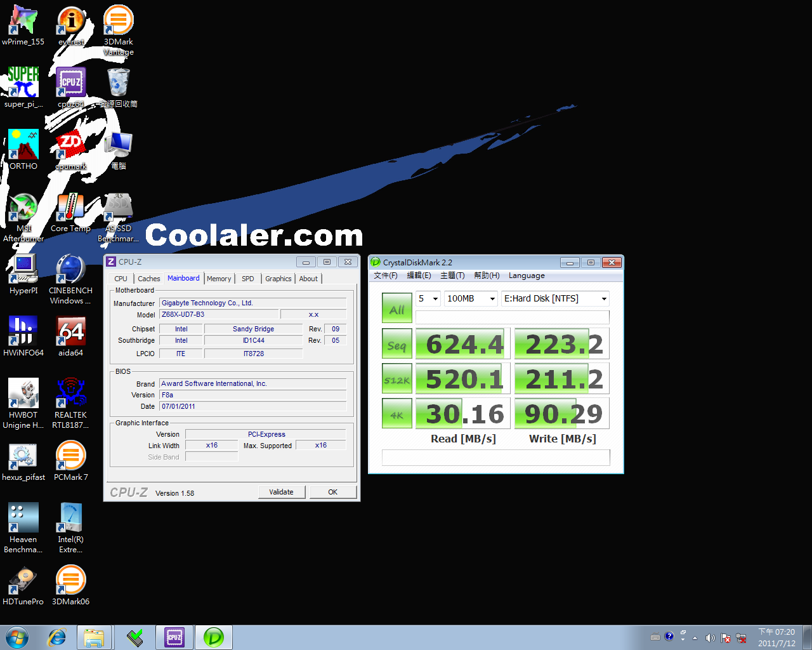
Task: Open REALTEK RTL8187 shortcut
Action: tap(71, 404)
